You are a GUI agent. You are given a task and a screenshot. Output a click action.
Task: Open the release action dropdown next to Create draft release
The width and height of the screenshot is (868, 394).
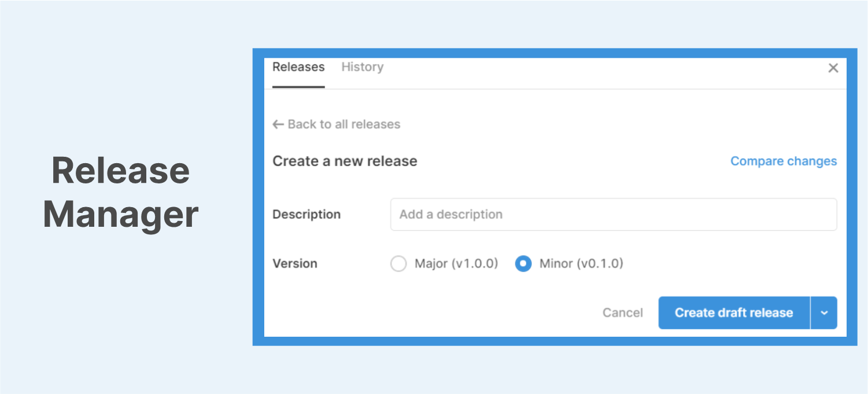coord(825,312)
